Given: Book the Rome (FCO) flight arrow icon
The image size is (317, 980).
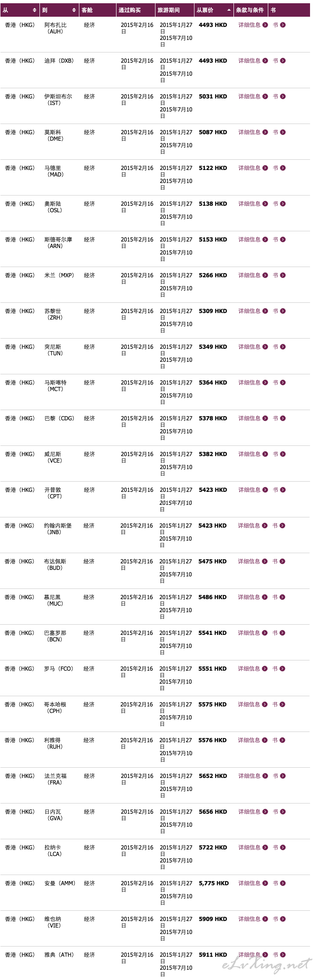Looking at the screenshot, I should pos(283,669).
